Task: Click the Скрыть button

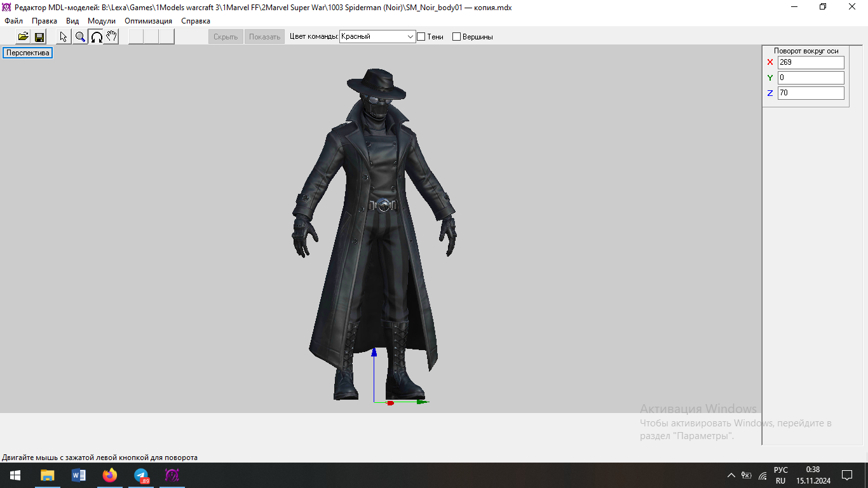Action: click(x=226, y=37)
